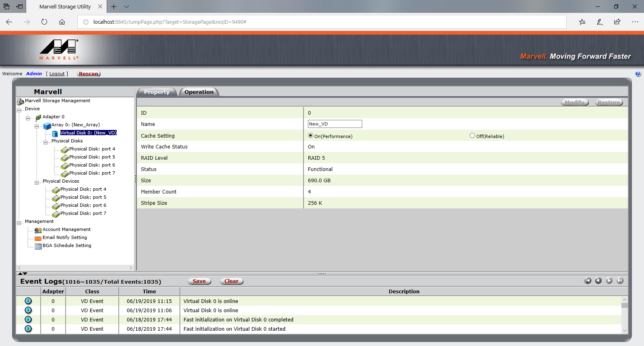This screenshot has width=644, height=346.
Task: Click disk icon for port 4 under Physical Devices
Action: [x=56, y=190]
